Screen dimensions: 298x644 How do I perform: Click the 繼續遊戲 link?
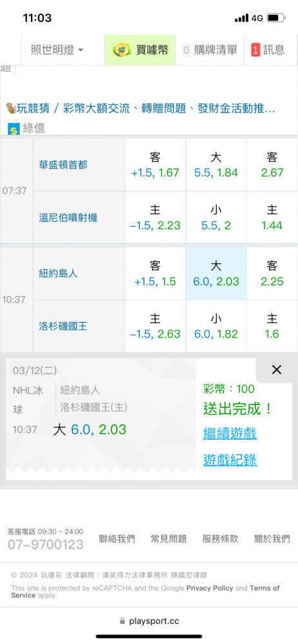click(230, 433)
